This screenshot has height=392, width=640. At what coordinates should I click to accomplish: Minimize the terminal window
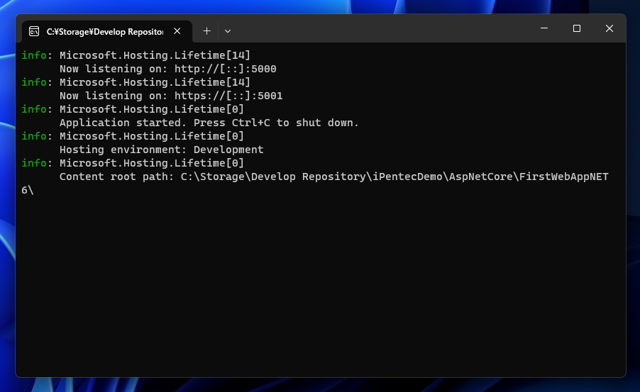pos(544,28)
